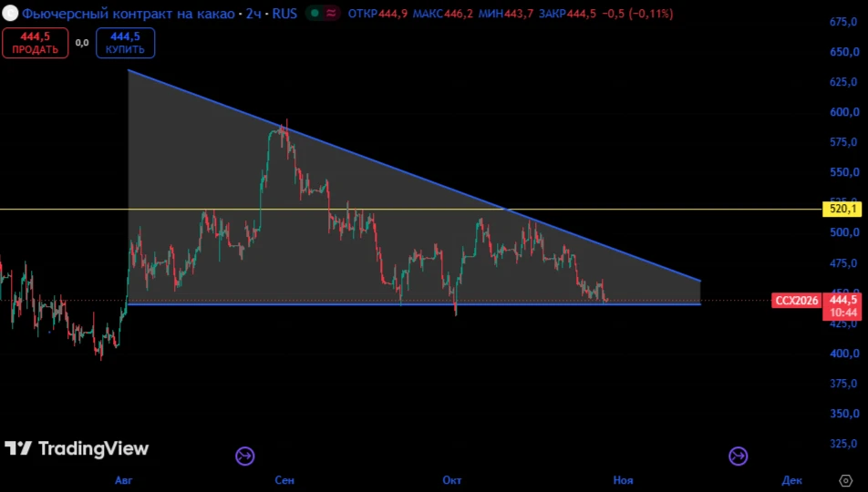Image resolution: width=868 pixels, height=492 pixels.
Task: Click the red 444,5 current price label
Action: (842, 307)
